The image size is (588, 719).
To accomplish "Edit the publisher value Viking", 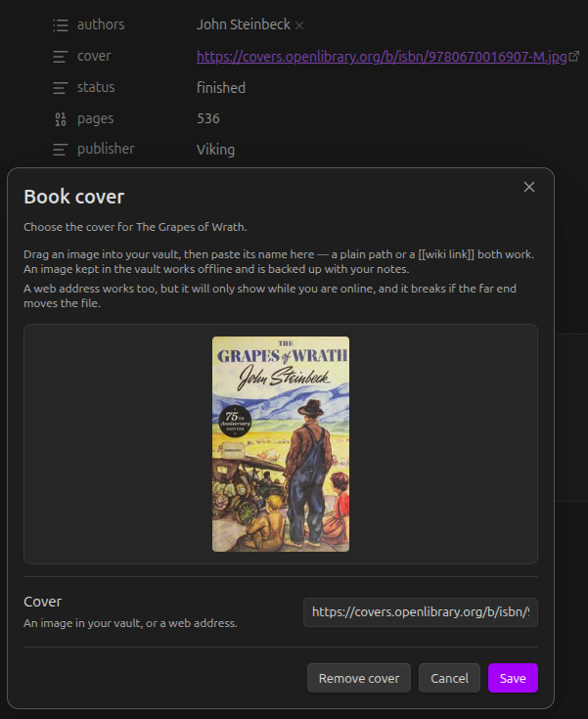I will pyautogui.click(x=215, y=150).
